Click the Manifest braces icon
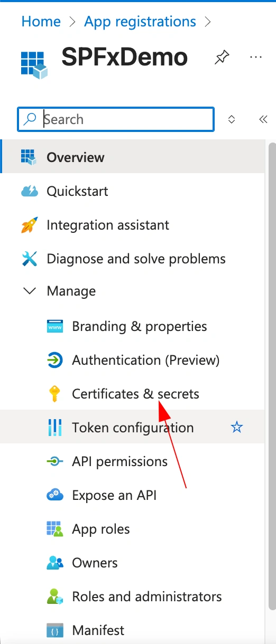 (55, 630)
